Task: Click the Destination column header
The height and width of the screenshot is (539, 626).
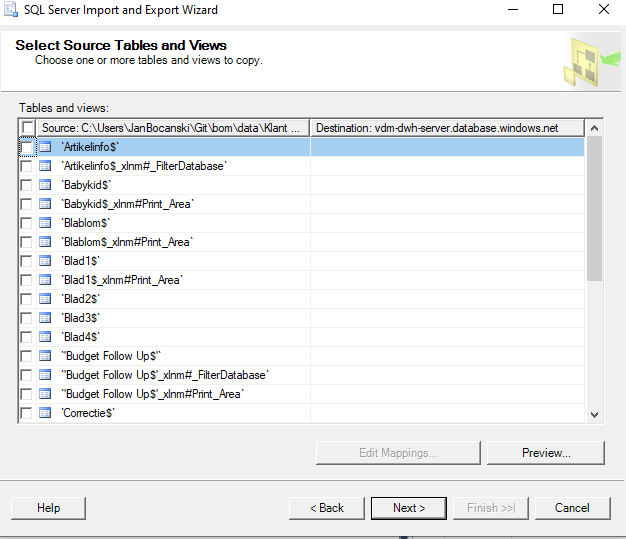Action: [x=447, y=128]
